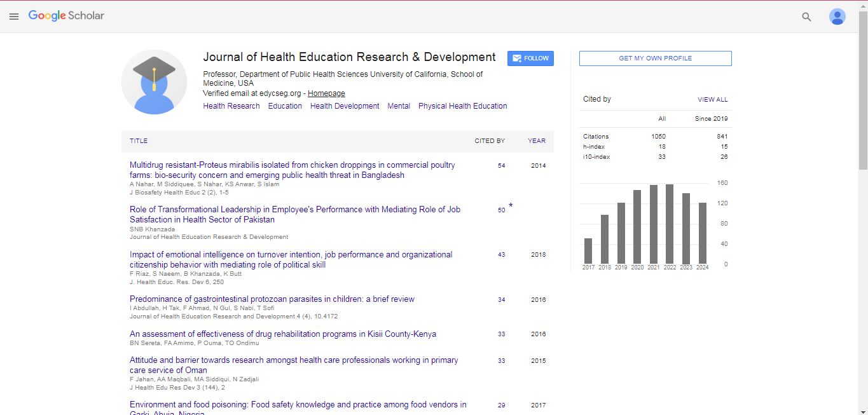The image size is (868, 415).
Task: Click the 2022 bar in citations chart
Action: point(669,224)
